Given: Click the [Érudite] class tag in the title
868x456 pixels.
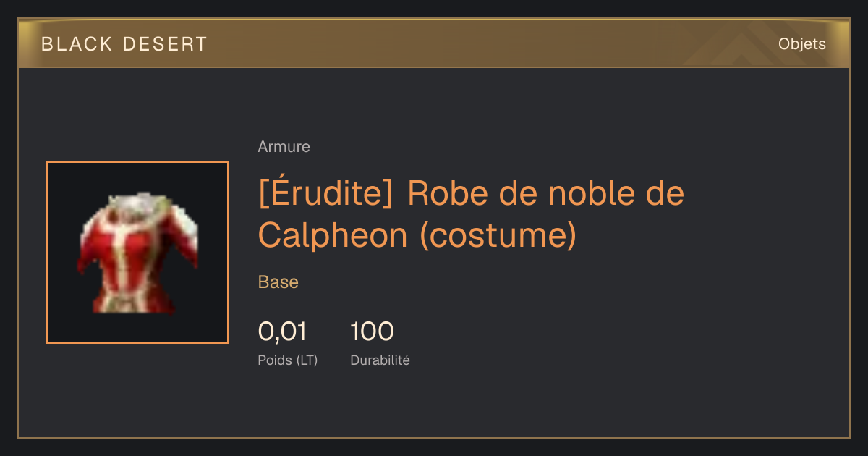Looking at the screenshot, I should (325, 194).
